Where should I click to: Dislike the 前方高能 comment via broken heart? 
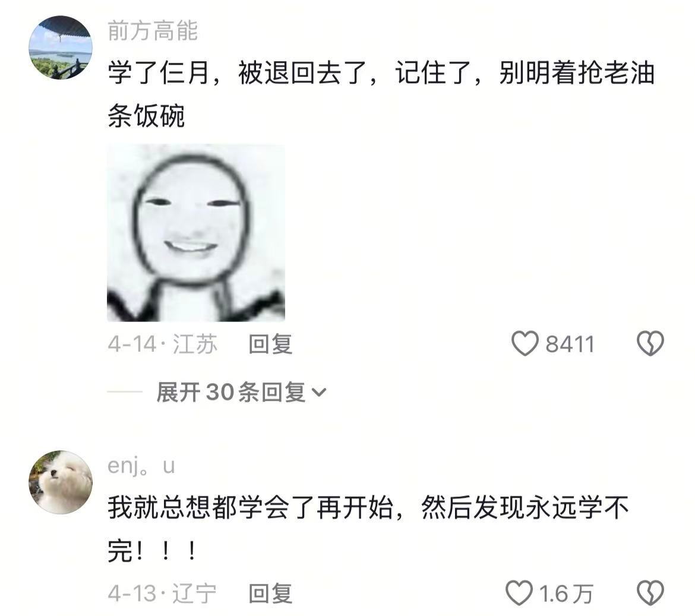[x=650, y=343]
